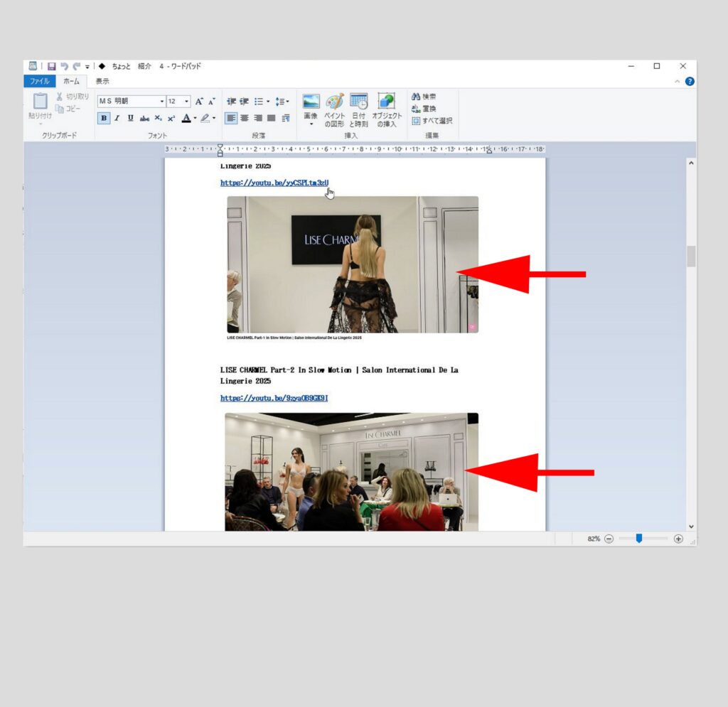The width and height of the screenshot is (728, 707).
Task: Click the 82% zoom level text
Action: point(594,539)
